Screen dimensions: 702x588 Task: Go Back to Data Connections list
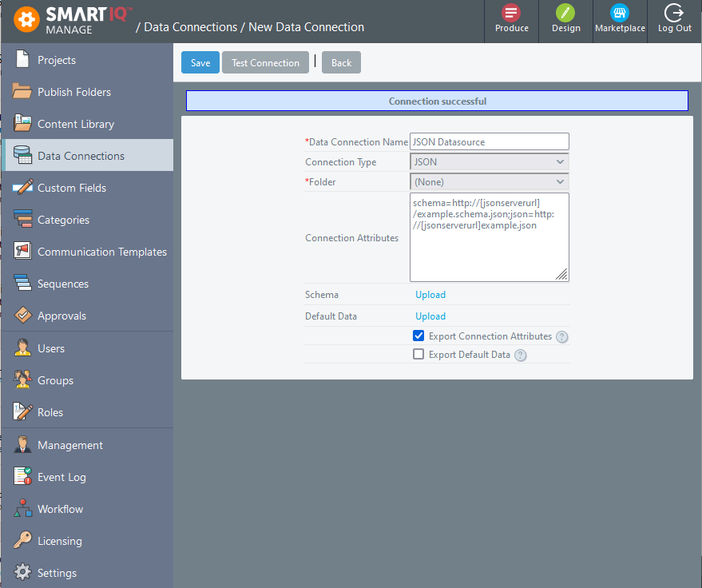point(341,62)
